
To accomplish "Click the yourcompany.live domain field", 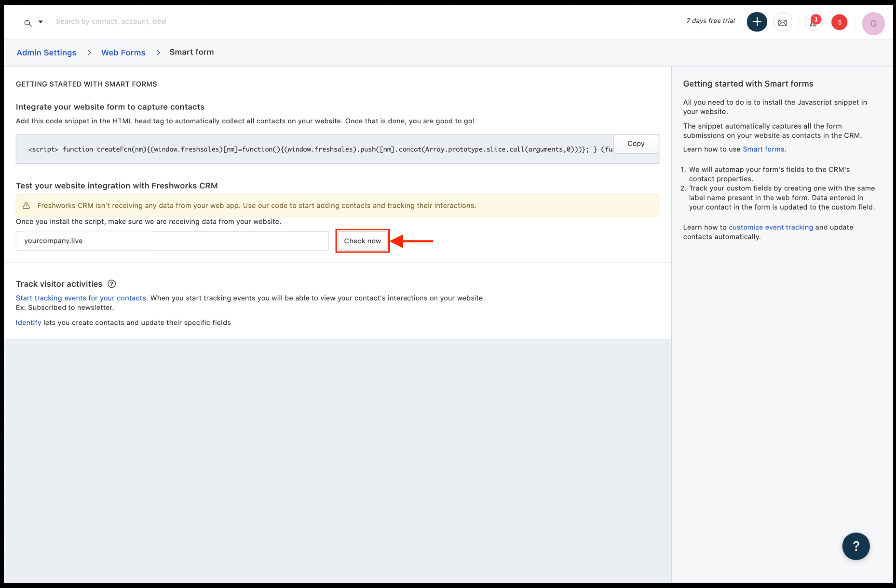I will [x=172, y=241].
